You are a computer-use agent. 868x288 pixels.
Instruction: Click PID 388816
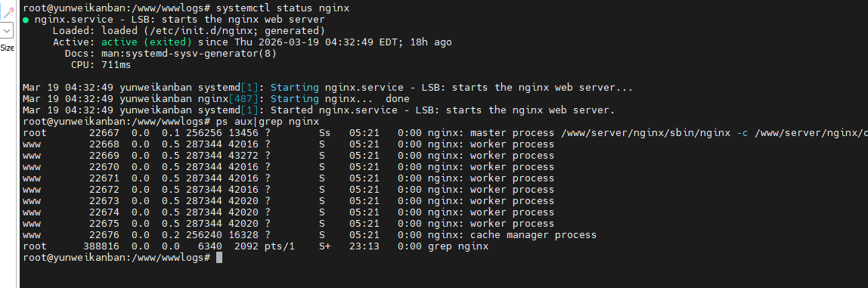coord(101,246)
